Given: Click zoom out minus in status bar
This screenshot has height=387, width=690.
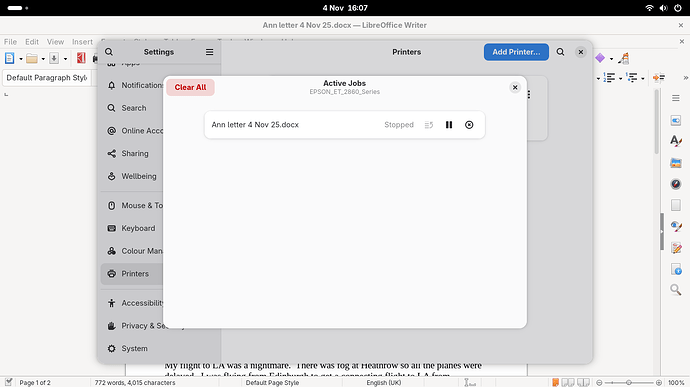Looking at the screenshot, I should tap(599, 383).
